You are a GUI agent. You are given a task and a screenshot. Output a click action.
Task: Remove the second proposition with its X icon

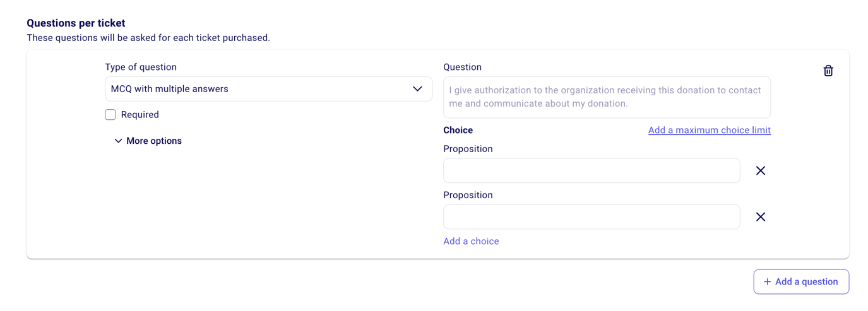pos(761,217)
